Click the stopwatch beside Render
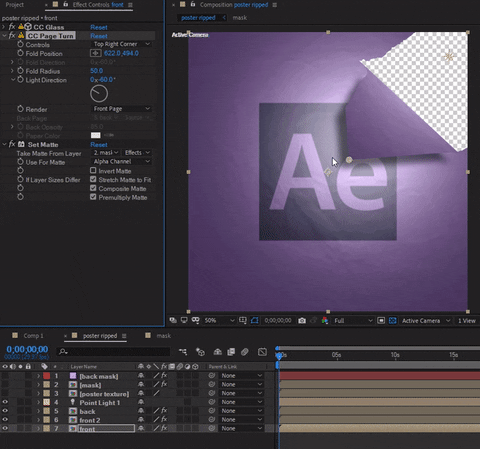Viewport: 480px width, 449px height. coord(20,109)
